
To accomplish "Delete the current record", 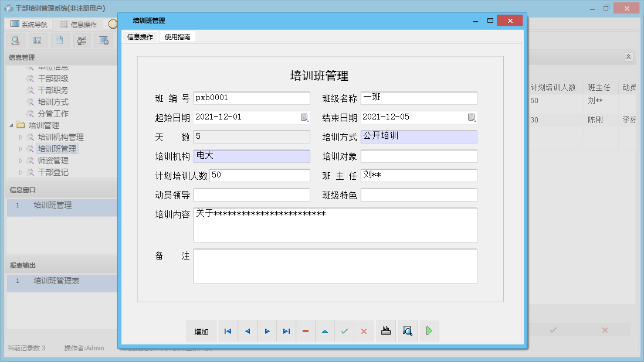I will coord(306,331).
